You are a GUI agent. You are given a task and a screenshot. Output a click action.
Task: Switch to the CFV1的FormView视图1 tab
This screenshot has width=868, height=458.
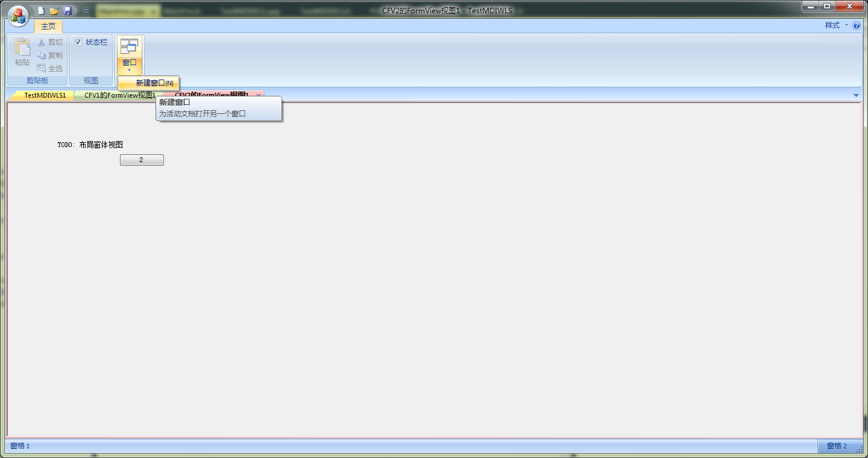[x=120, y=95]
